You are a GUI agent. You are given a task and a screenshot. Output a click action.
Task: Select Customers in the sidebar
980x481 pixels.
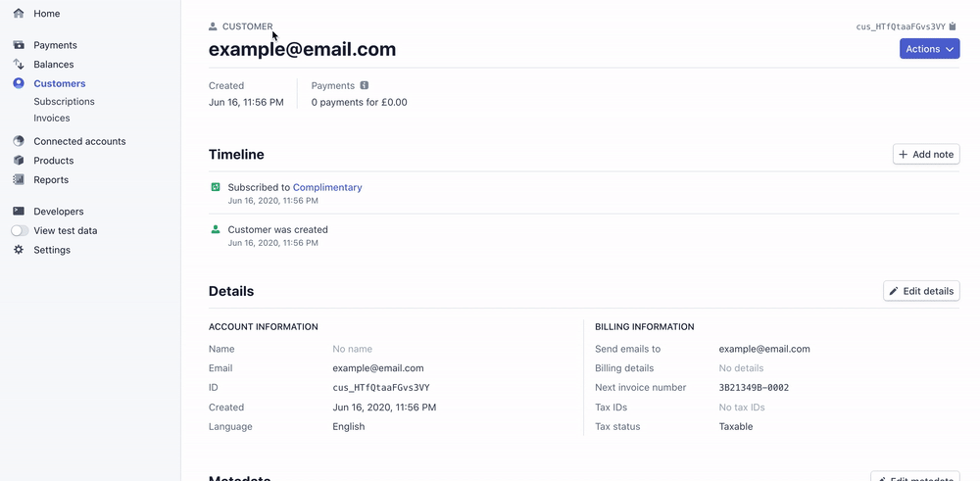[59, 84]
